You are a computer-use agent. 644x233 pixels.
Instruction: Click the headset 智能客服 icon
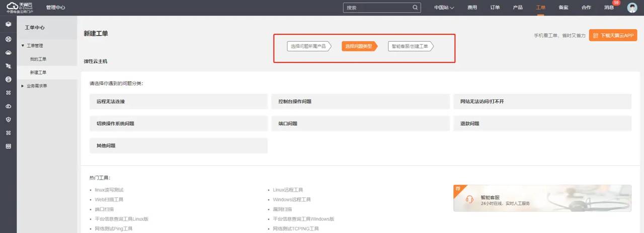[469, 199]
